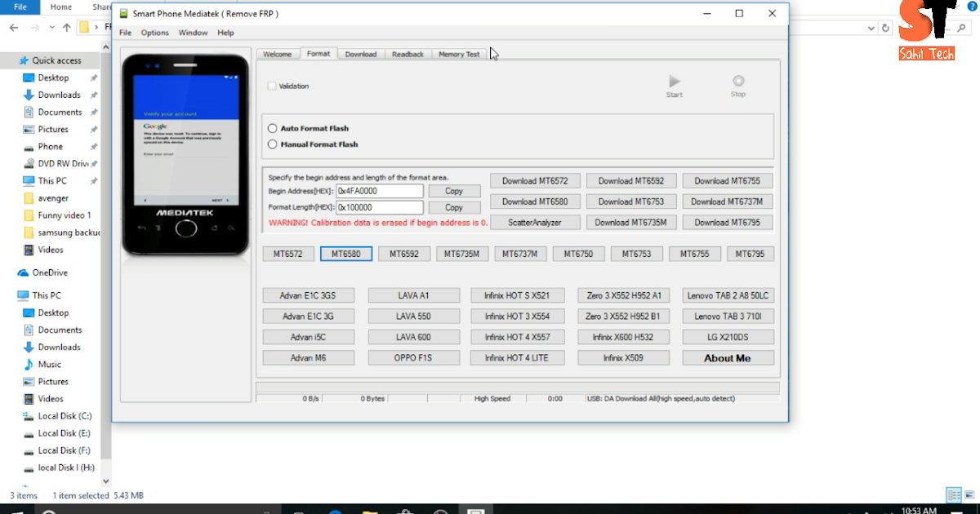Open ScatterAnalyzer
980x514 pixels.
click(535, 222)
